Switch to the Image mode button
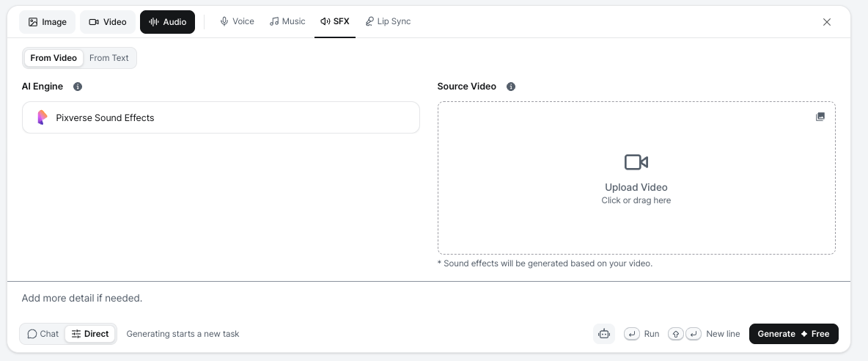This screenshot has height=361, width=868. click(x=47, y=22)
